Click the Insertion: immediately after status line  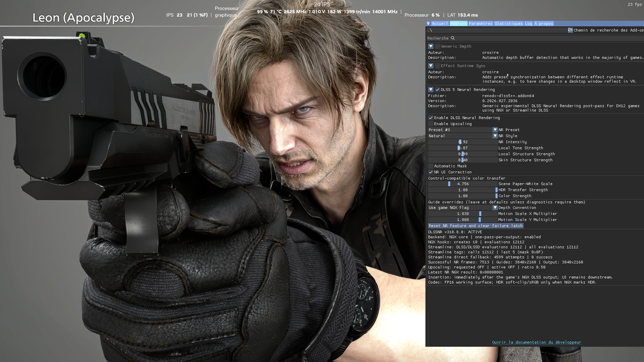521,277
